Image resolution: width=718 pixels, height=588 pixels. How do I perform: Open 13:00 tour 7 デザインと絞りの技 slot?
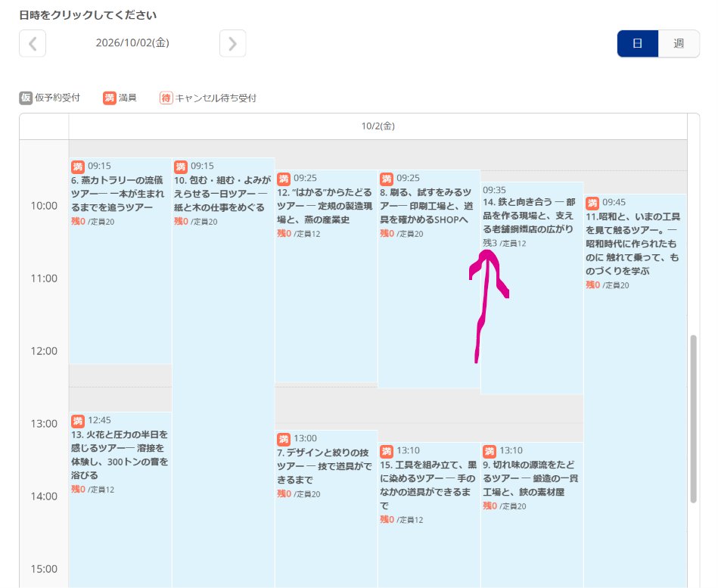coord(326,509)
